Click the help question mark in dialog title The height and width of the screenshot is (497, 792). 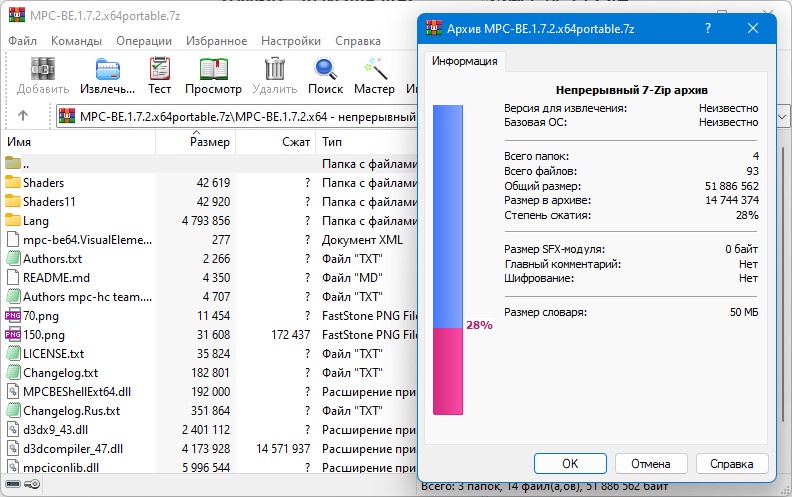708,28
